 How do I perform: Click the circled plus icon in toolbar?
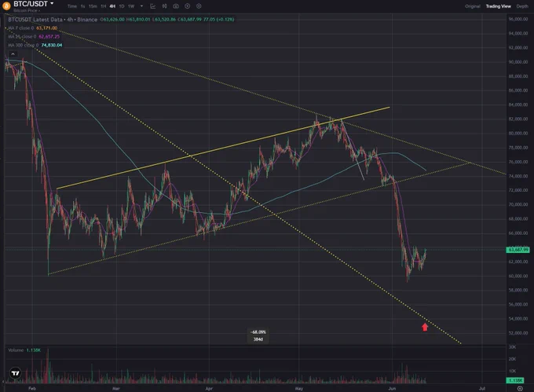(188, 6)
